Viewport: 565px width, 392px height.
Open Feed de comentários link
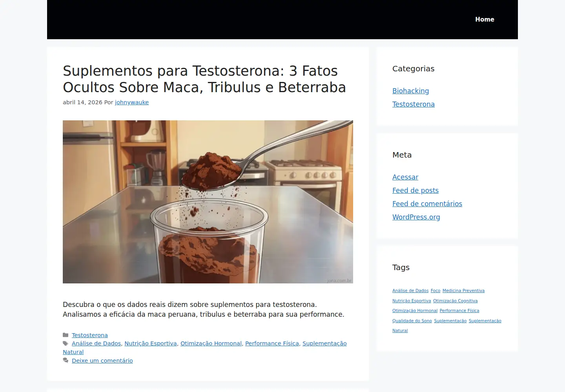point(427,204)
